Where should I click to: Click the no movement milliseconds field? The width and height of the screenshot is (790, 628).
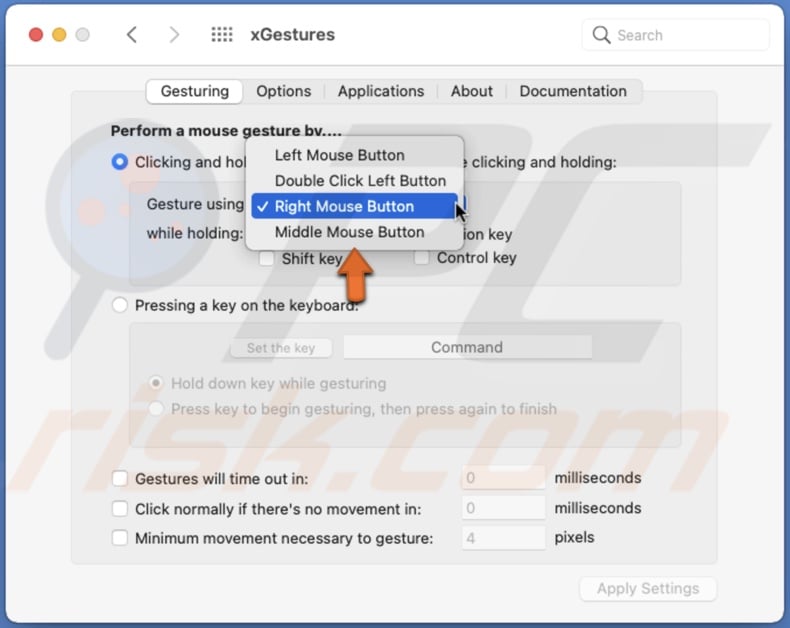[x=503, y=508]
